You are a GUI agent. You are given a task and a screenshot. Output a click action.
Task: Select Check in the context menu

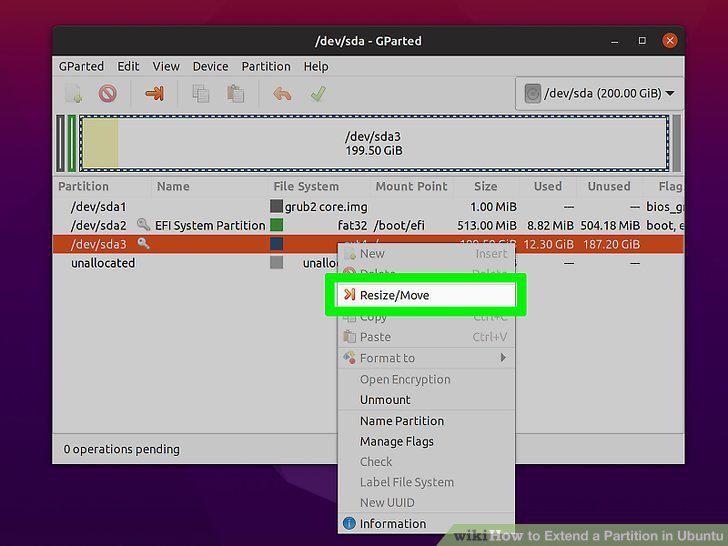click(426, 462)
